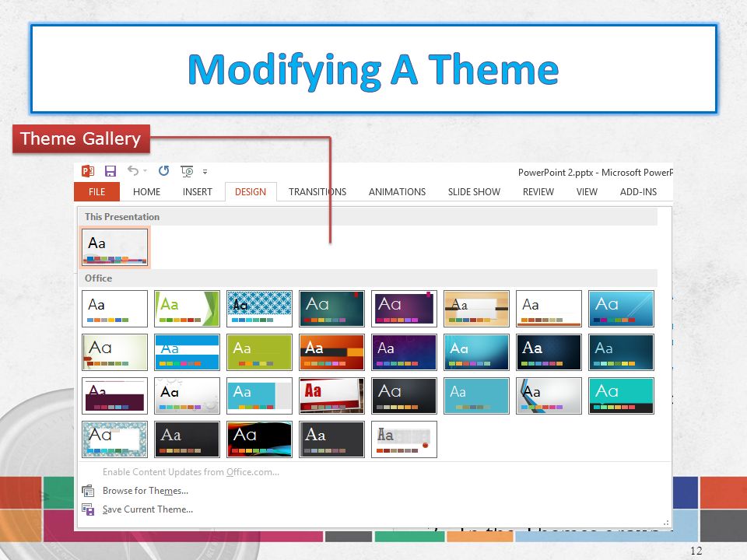Screen dimensions: 747x560
Task: Click the This Presentation section header
Action: pos(367,217)
